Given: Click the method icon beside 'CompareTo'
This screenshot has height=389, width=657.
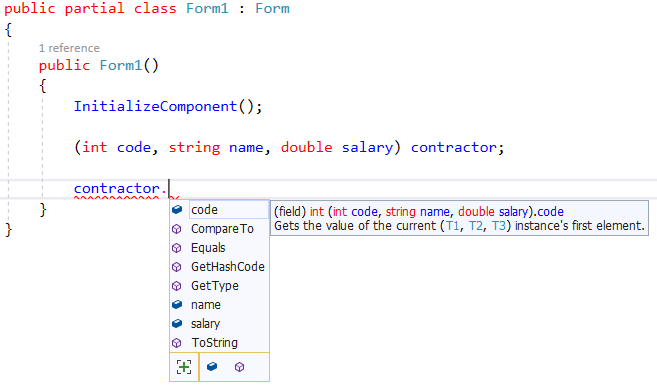Looking at the screenshot, I should coord(177,229).
